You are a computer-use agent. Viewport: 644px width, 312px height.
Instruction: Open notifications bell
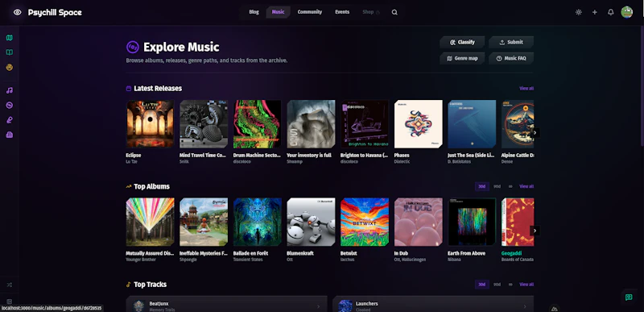611,12
